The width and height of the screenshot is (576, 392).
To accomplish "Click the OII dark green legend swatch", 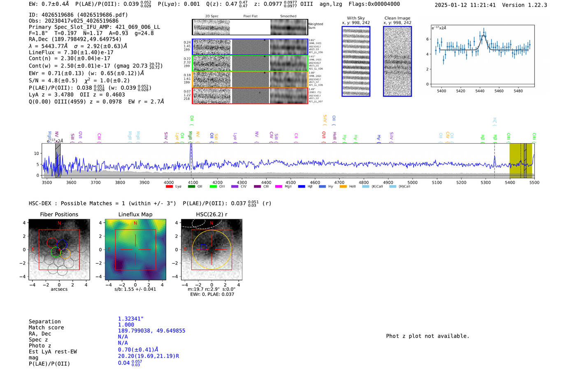I will [x=191, y=187].
